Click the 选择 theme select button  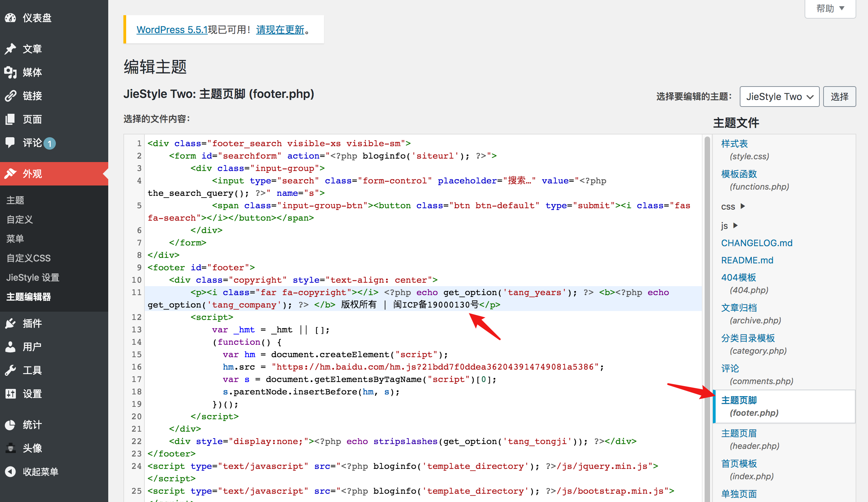(x=839, y=97)
